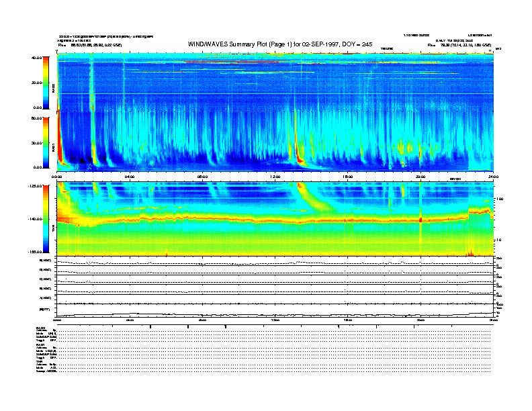Click the 10 tick label on TNR right axis
The width and height of the screenshot is (532, 411).
499,240
